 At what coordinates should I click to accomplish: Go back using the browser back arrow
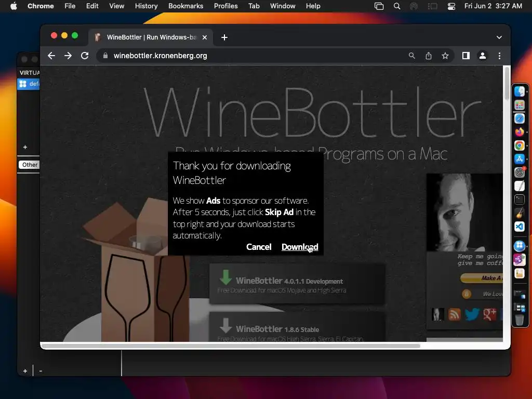[x=51, y=56]
